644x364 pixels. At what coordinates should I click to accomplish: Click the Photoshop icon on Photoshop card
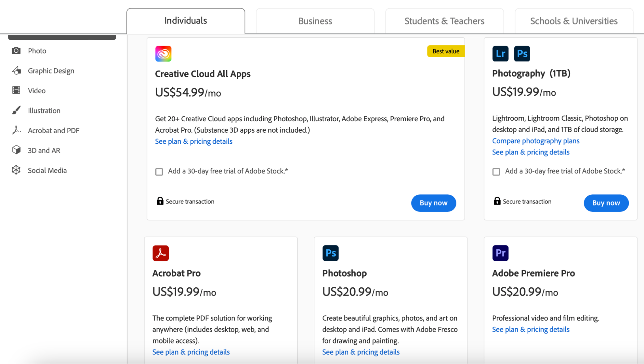tap(330, 253)
